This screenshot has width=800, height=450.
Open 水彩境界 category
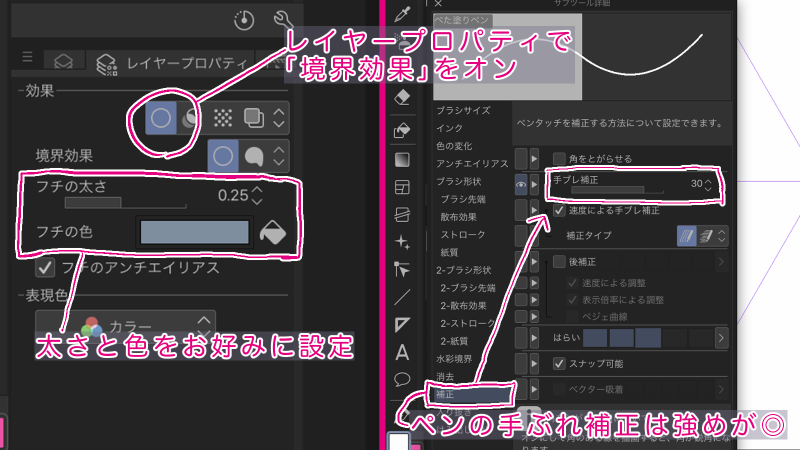pyautogui.click(x=454, y=359)
